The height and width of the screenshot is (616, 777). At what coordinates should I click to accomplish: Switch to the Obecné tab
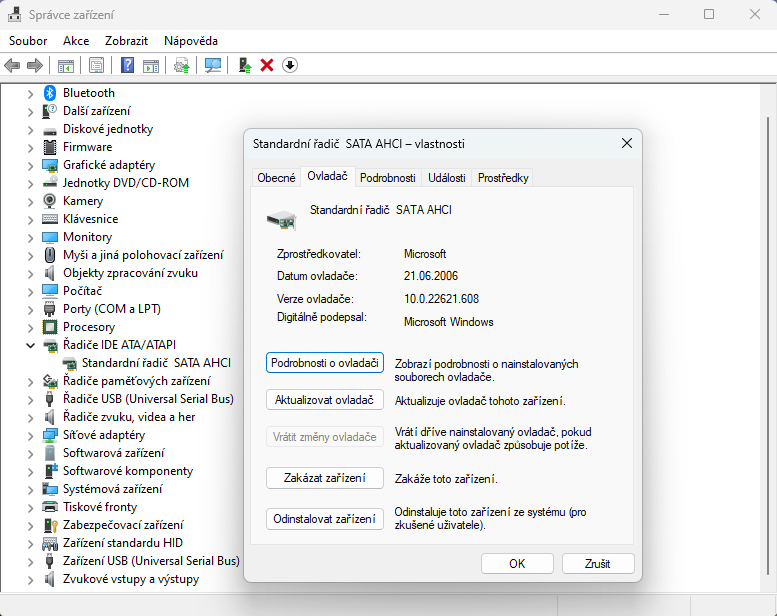276,177
